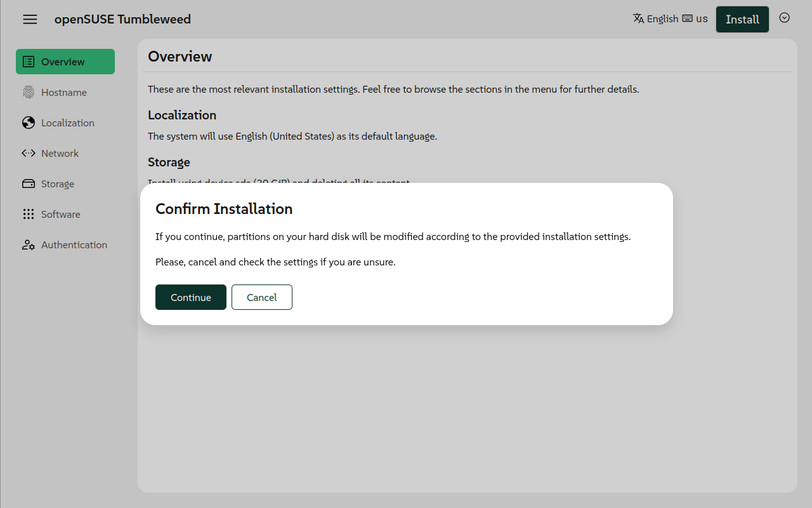Click the Network arrows icon
This screenshot has height=508, width=812.
click(29, 153)
